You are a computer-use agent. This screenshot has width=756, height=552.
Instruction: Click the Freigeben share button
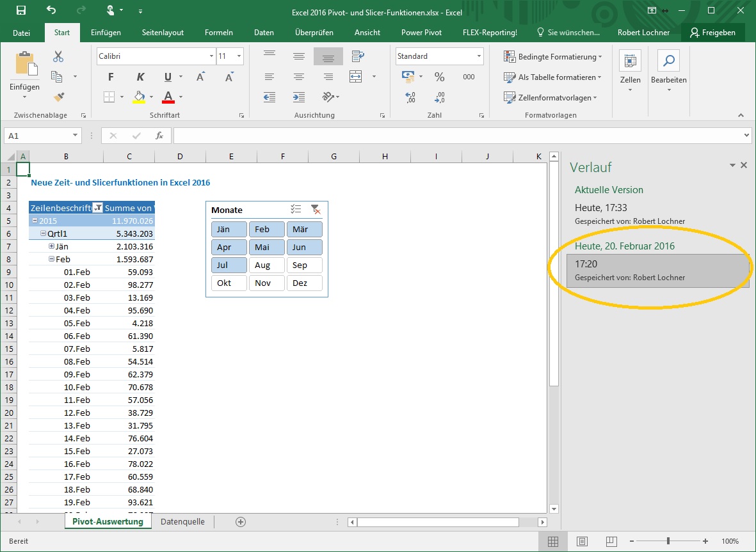click(x=712, y=33)
